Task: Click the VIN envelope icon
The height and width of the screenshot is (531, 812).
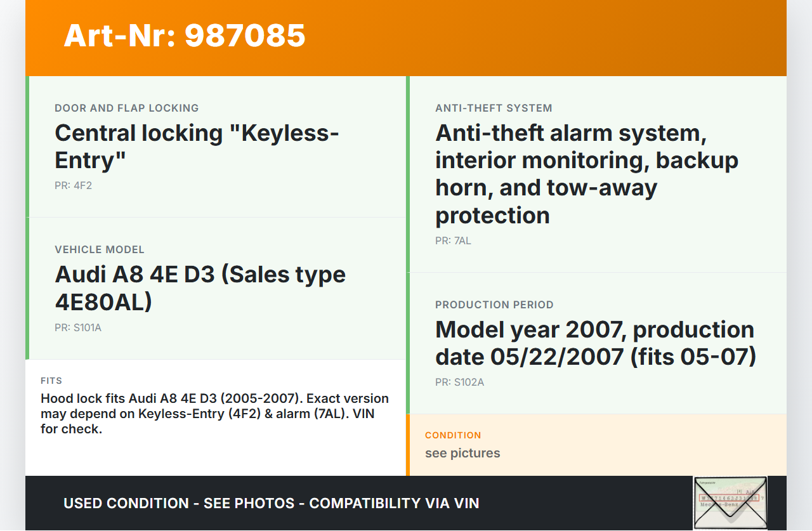Action: 730,502
